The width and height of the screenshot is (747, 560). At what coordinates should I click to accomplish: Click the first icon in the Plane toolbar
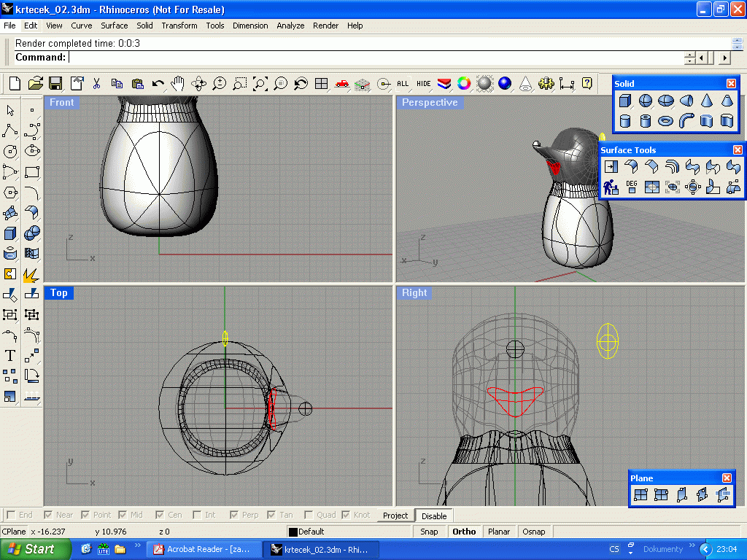pos(640,495)
